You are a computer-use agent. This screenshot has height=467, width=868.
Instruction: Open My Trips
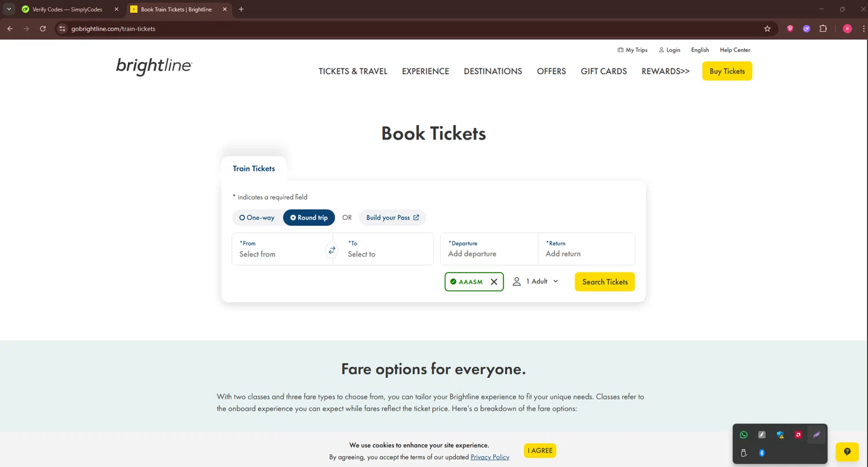tap(632, 50)
